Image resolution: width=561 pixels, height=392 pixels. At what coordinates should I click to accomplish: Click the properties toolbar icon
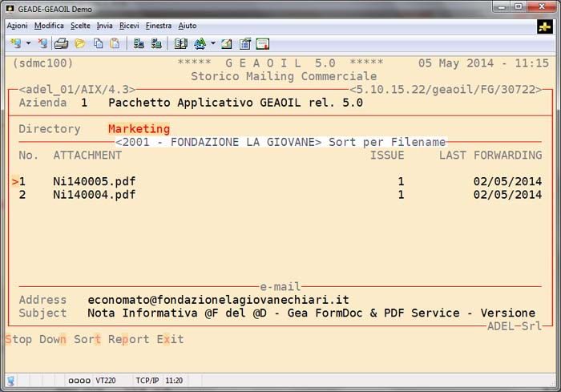point(245,43)
